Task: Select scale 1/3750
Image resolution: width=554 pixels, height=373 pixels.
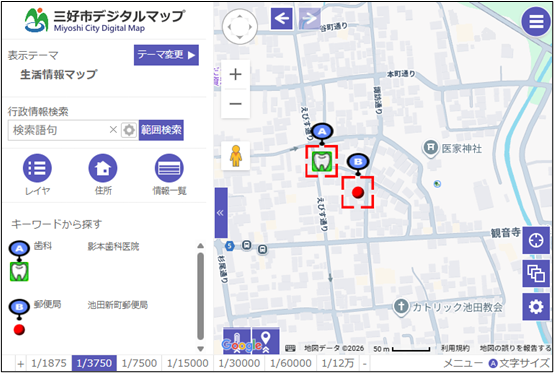Action: [x=94, y=363]
